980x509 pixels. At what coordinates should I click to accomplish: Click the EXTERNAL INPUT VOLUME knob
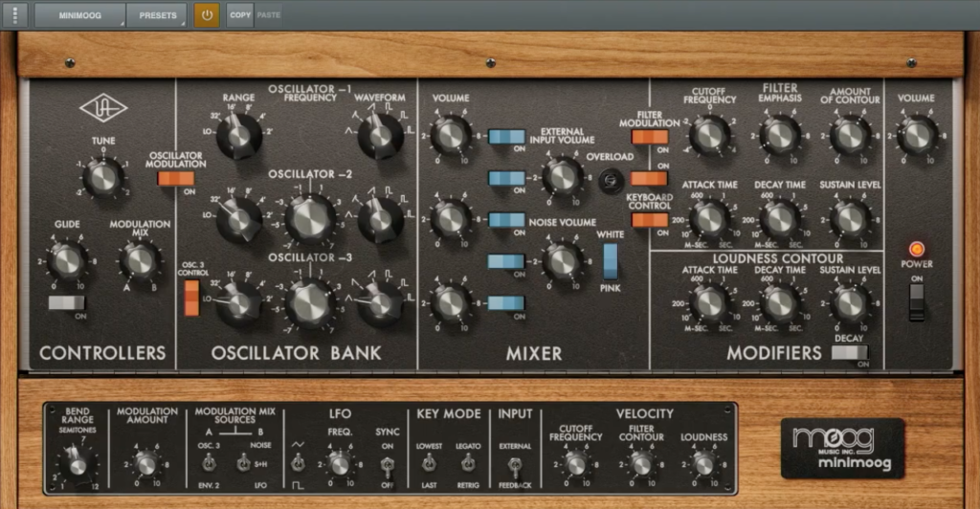[562, 177]
